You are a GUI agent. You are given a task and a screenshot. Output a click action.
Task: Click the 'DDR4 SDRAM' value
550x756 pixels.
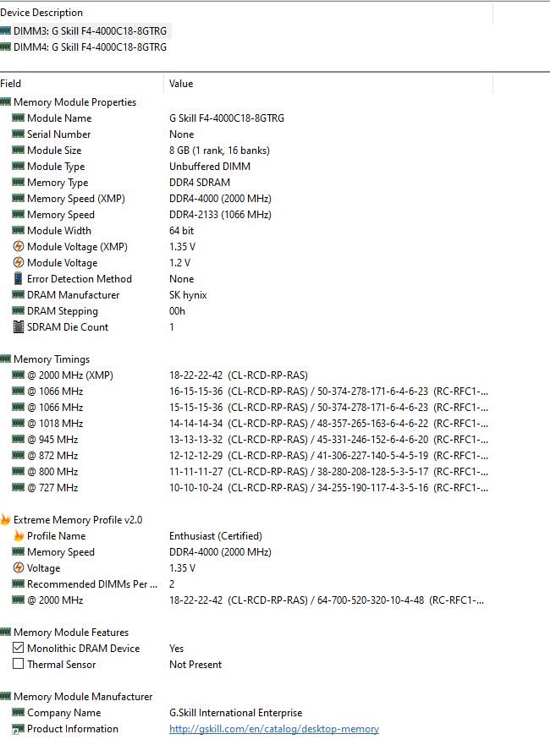click(x=200, y=183)
